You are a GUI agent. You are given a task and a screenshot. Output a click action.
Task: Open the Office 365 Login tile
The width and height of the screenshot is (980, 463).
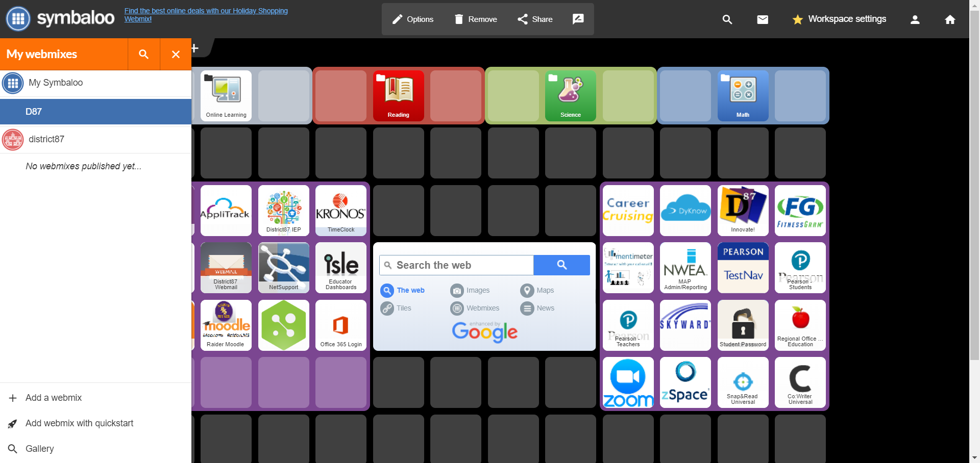pyautogui.click(x=341, y=325)
